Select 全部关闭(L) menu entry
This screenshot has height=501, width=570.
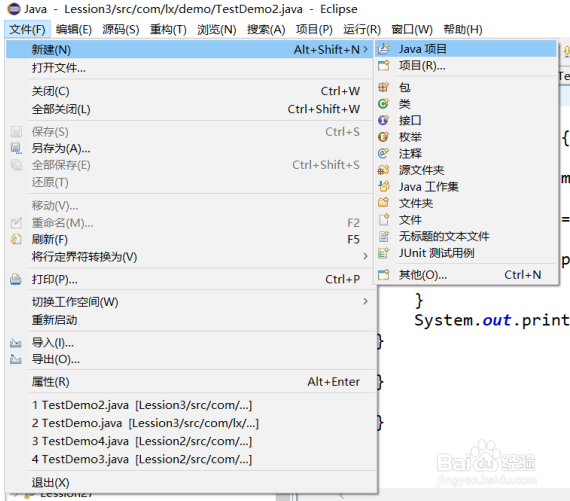coord(190,109)
